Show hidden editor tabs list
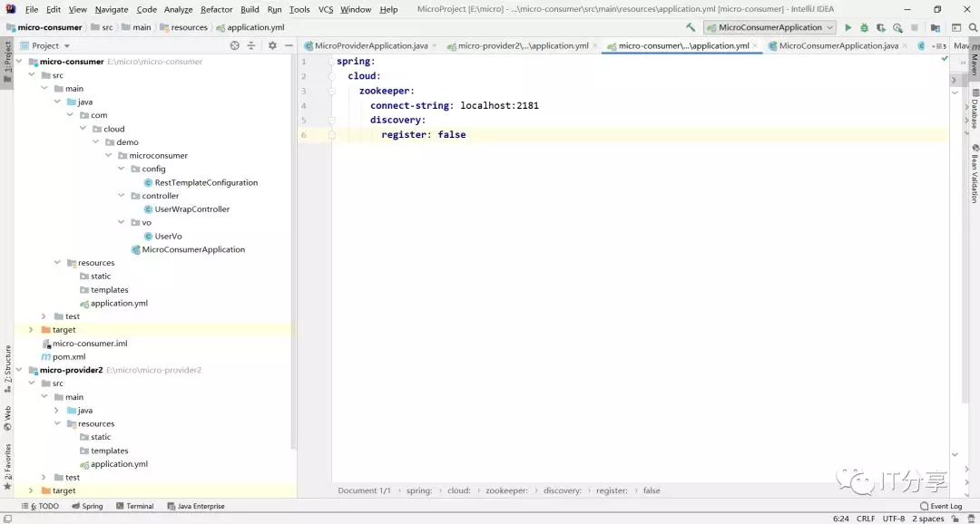Screen dimensions: 980x524 (939, 45)
